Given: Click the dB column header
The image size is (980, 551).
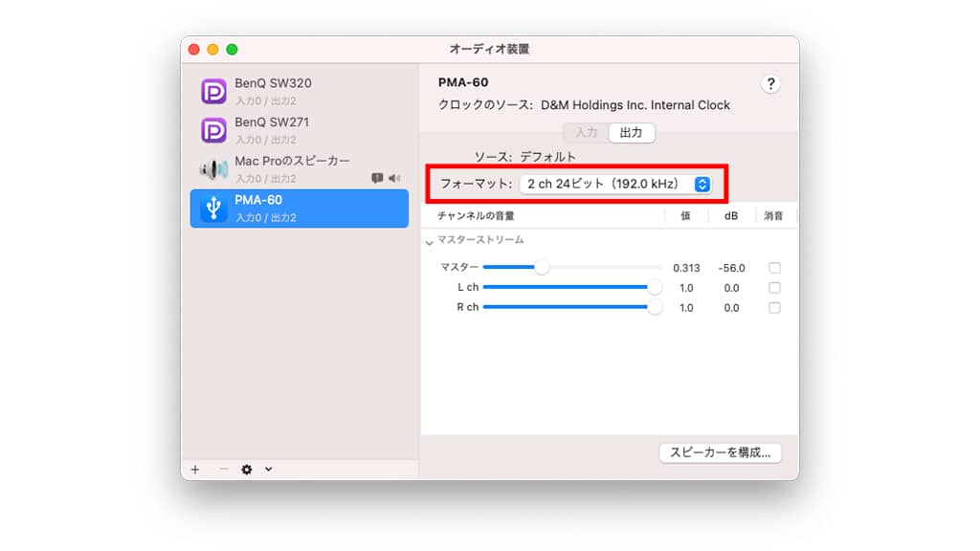Looking at the screenshot, I should 730,216.
